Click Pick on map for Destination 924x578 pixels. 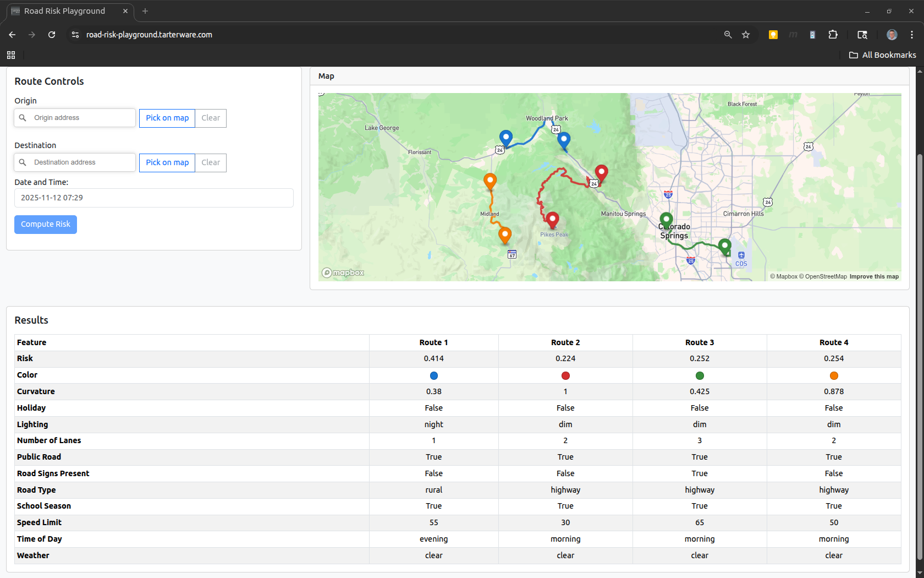pos(167,162)
